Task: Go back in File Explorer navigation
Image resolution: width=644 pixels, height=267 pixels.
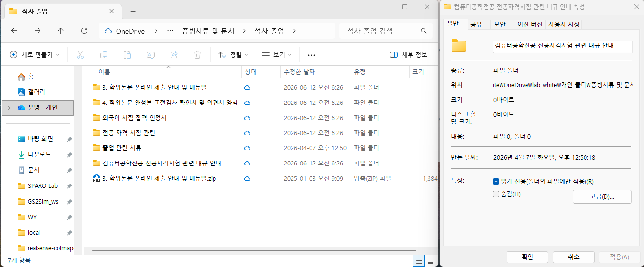Action: [14, 31]
